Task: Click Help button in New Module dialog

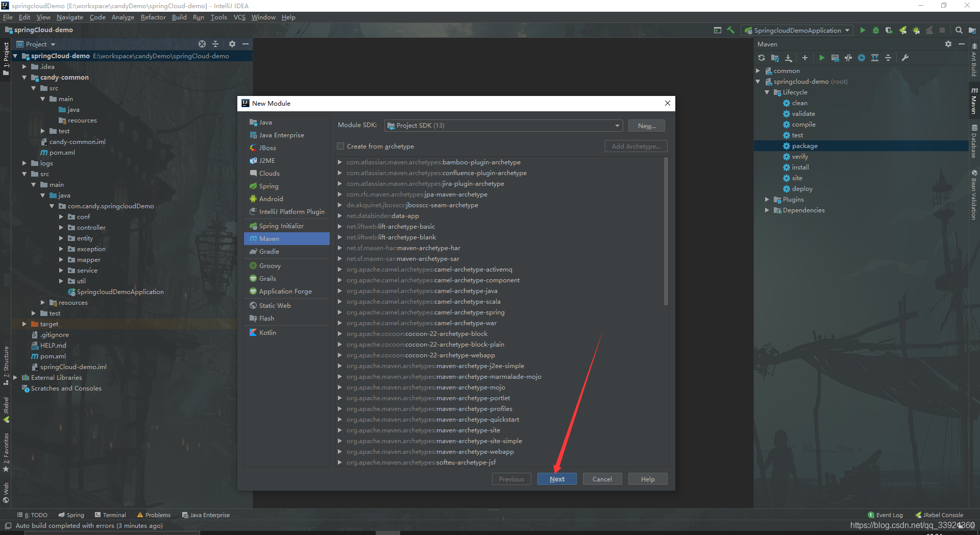Action: (x=648, y=479)
